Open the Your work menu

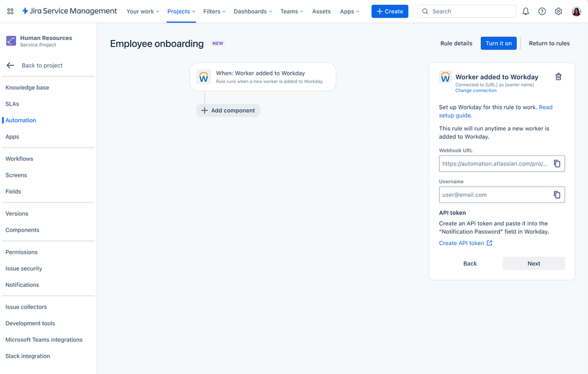point(142,11)
